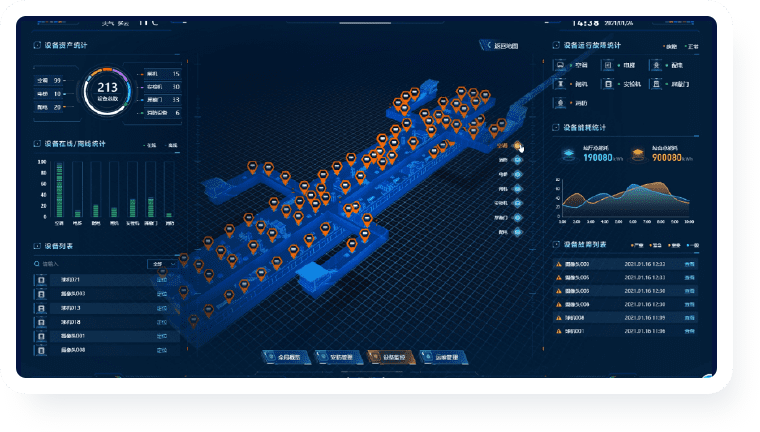Screen dimensions: 760x432
Task: Toggle the 安检机 map layer filter
Action: click(x=518, y=203)
